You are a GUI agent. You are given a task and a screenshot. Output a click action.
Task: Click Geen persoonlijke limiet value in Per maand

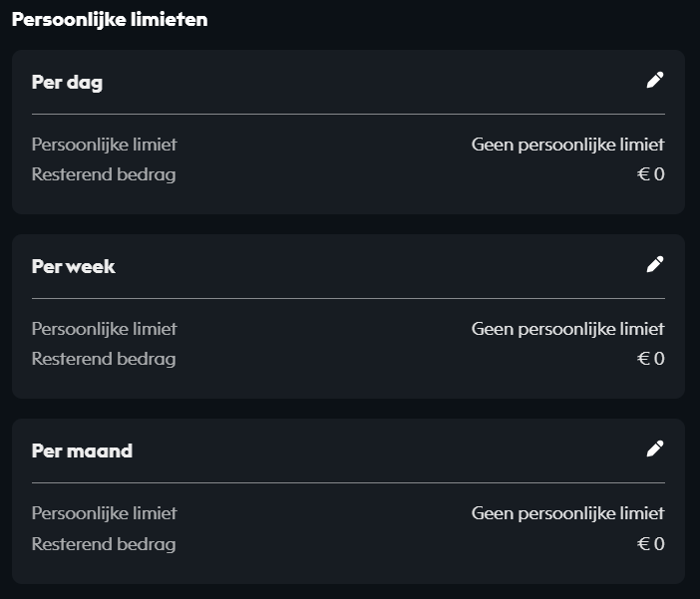pyautogui.click(x=567, y=513)
